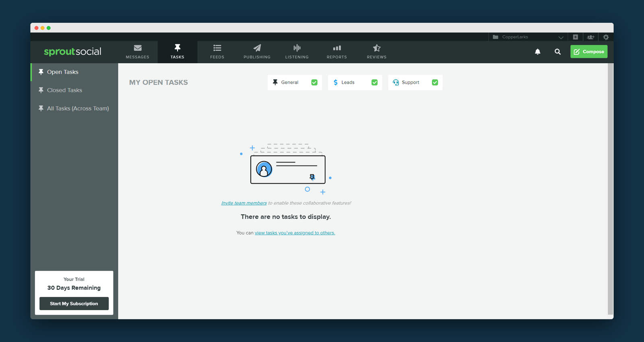Uncheck the Support task filter checkbox
The width and height of the screenshot is (644, 342).
tap(435, 82)
